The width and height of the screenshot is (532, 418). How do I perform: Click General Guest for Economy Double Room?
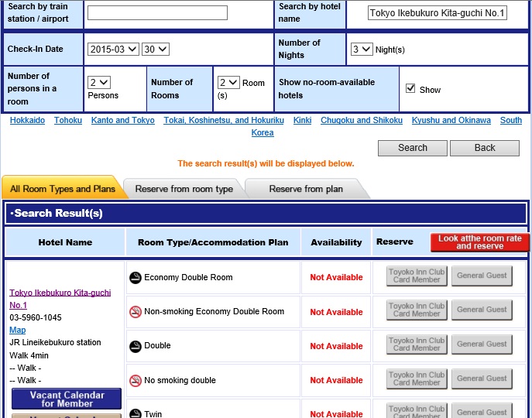click(482, 276)
